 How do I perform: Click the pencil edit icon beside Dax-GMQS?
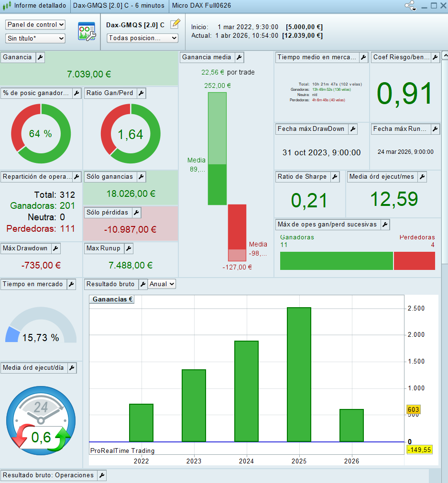175,24
